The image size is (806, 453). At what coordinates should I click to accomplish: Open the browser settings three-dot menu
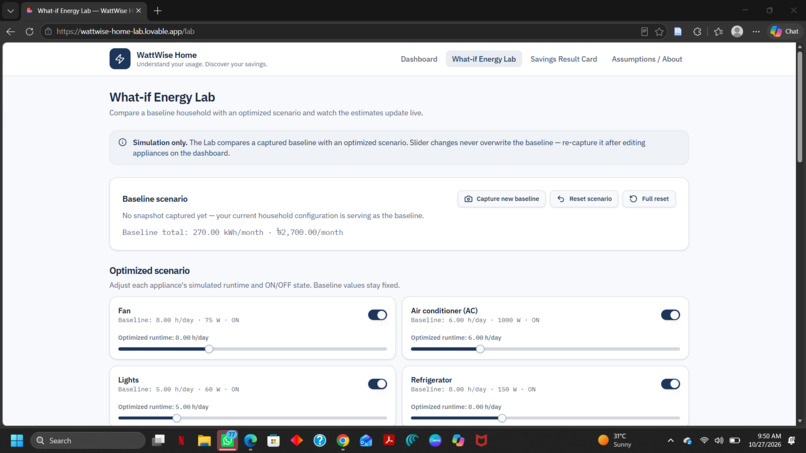pyautogui.click(x=756, y=31)
